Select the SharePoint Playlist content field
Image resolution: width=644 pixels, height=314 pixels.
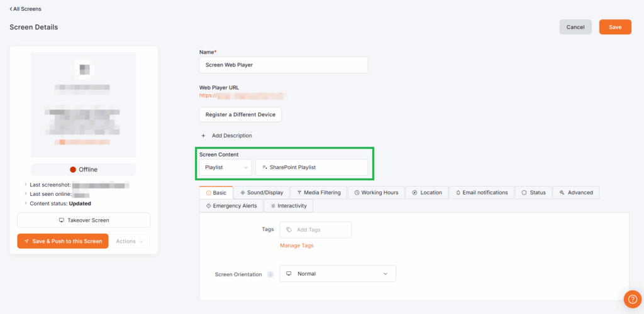pos(311,168)
